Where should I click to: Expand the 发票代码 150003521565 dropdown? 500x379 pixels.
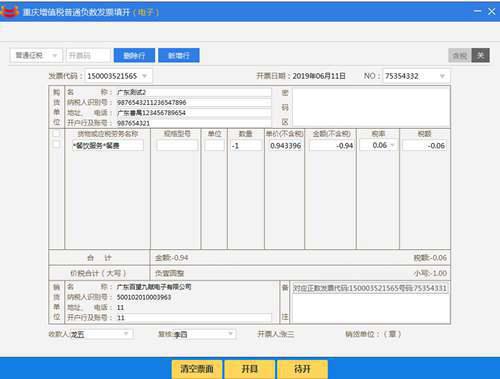tap(145, 76)
